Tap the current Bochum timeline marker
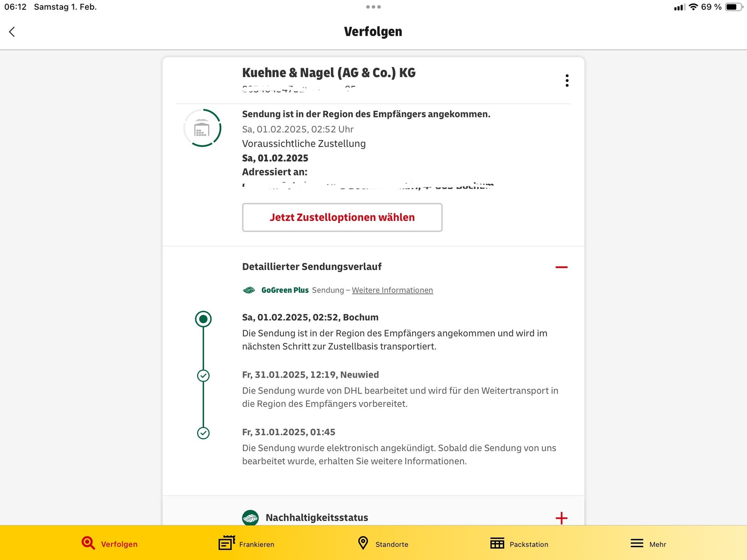Screen dimensions: 747x560 (203, 319)
